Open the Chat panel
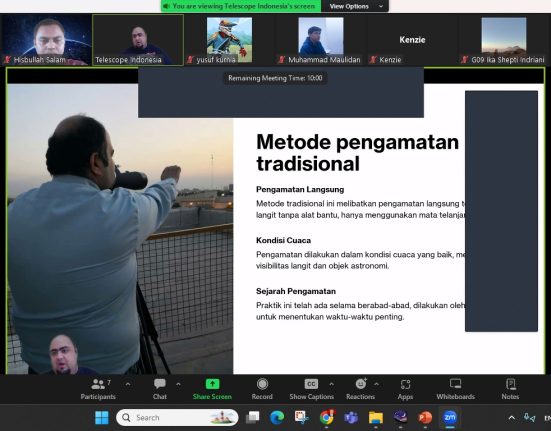Screen dimensions: 551x431 point(160,389)
